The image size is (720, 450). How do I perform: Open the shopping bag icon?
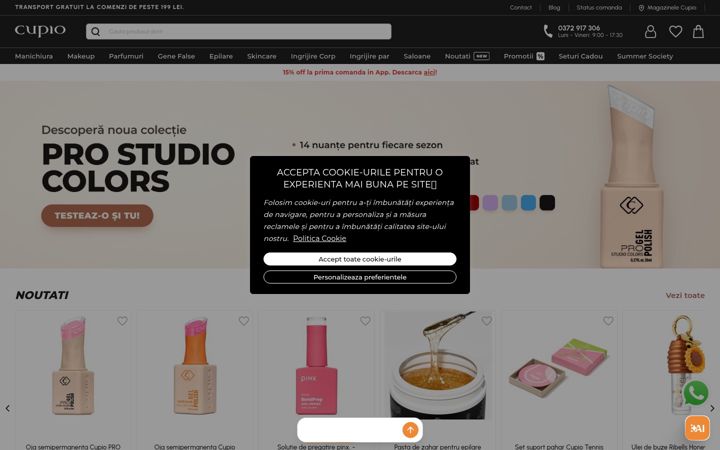(x=698, y=31)
